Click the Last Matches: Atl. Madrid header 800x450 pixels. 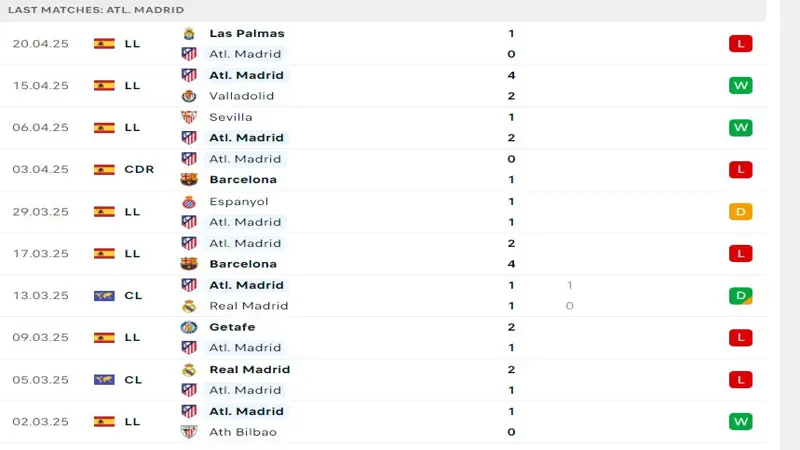click(95, 9)
